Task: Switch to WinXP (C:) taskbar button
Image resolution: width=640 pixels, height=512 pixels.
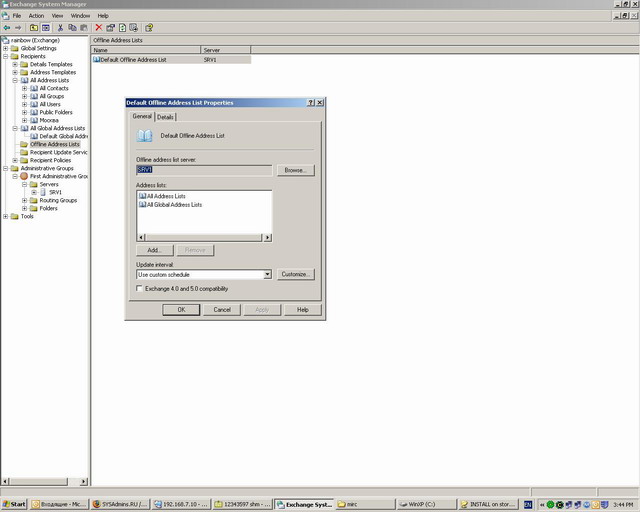Action: pos(427,504)
